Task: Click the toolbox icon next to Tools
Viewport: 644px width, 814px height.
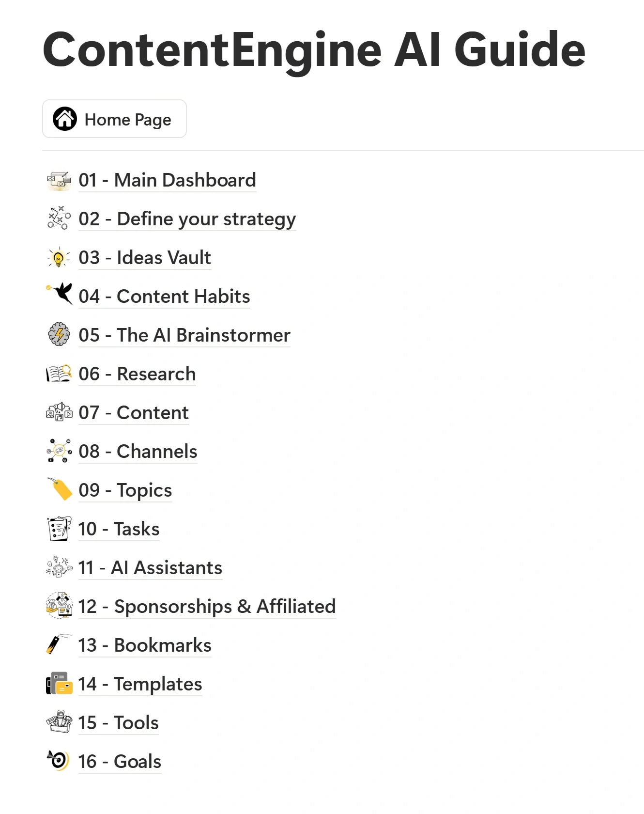Action: click(x=59, y=722)
